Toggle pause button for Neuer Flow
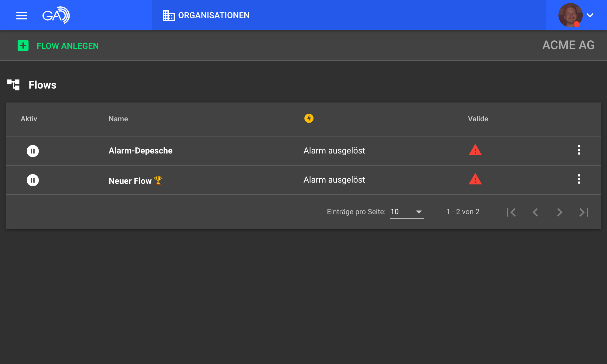Viewport: 607px width, 364px height. click(x=33, y=180)
